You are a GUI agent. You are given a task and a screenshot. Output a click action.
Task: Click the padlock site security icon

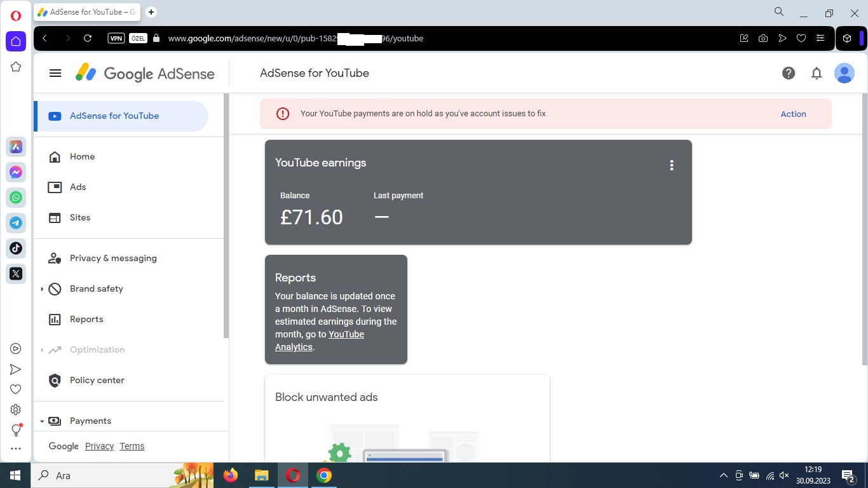tap(157, 38)
